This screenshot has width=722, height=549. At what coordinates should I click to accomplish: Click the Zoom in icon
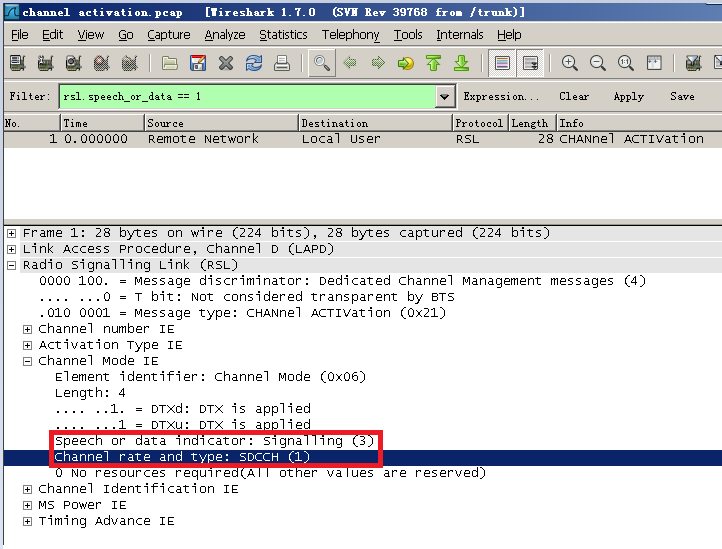(570, 63)
